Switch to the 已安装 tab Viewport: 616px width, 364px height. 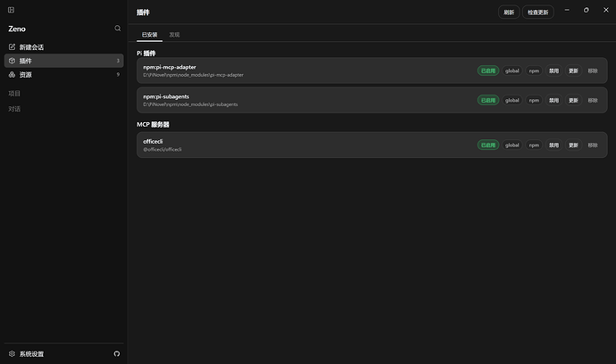(149, 35)
